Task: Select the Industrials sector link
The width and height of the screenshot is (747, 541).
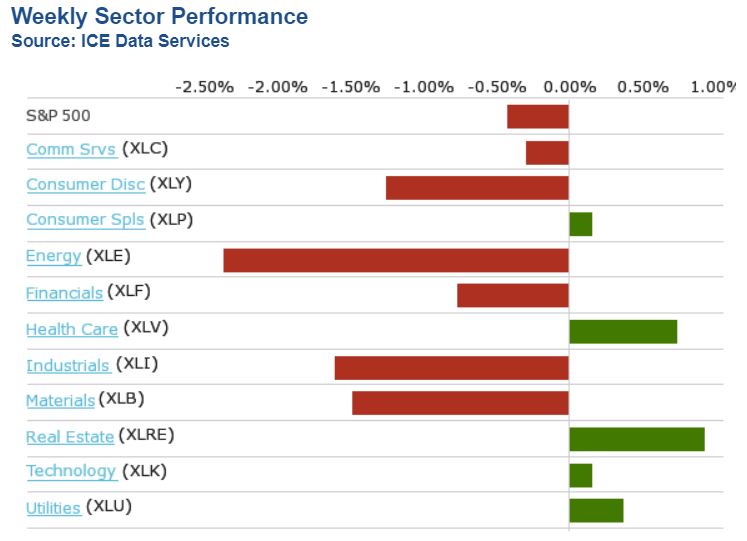Action: 67,366
